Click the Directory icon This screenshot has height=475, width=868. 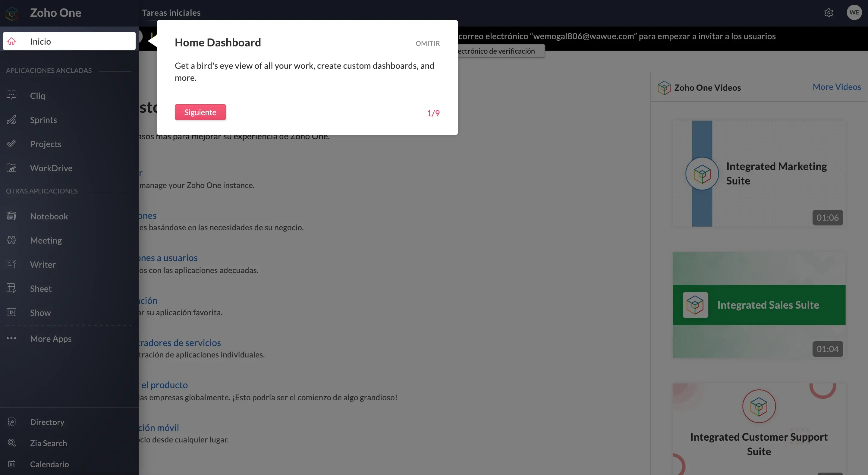tap(12, 422)
